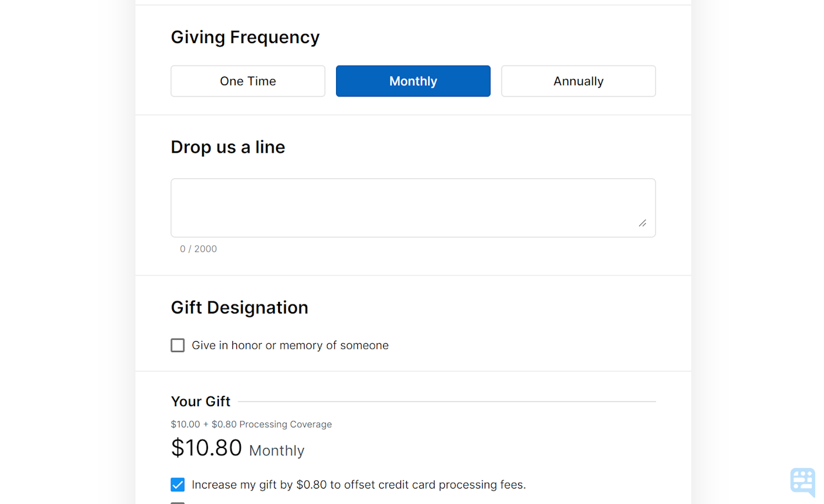Click the Your Gift section label
The image size is (824, 504).
[x=200, y=401]
